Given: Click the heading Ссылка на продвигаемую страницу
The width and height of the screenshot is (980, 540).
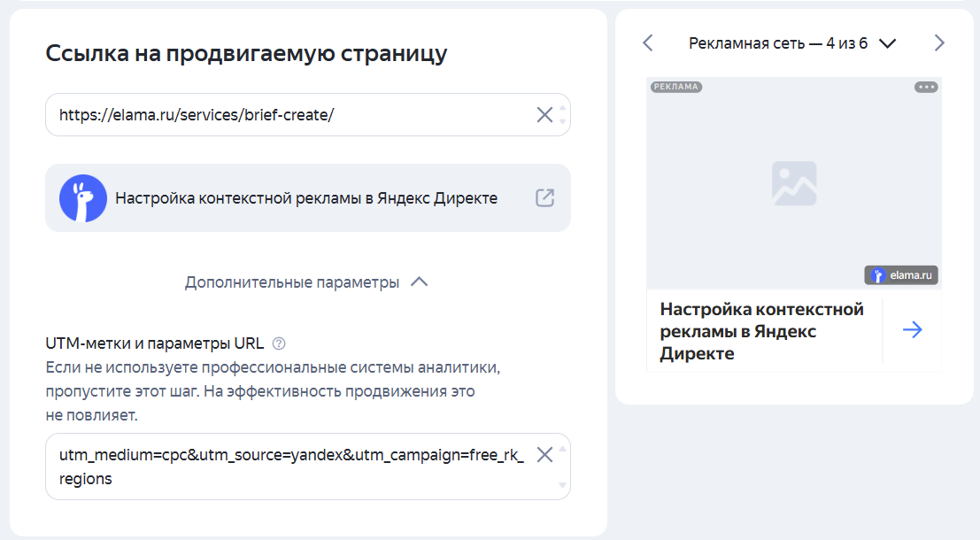Looking at the screenshot, I should (246, 53).
